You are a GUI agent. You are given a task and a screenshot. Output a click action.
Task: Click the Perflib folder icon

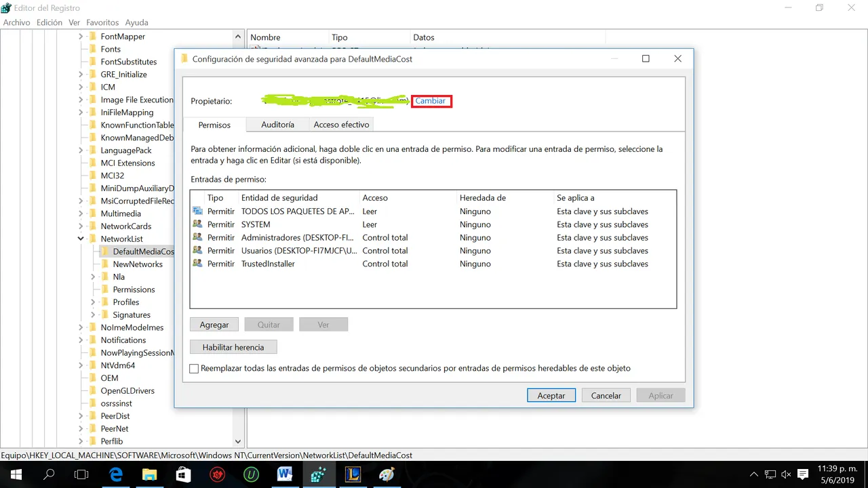[93, 441]
